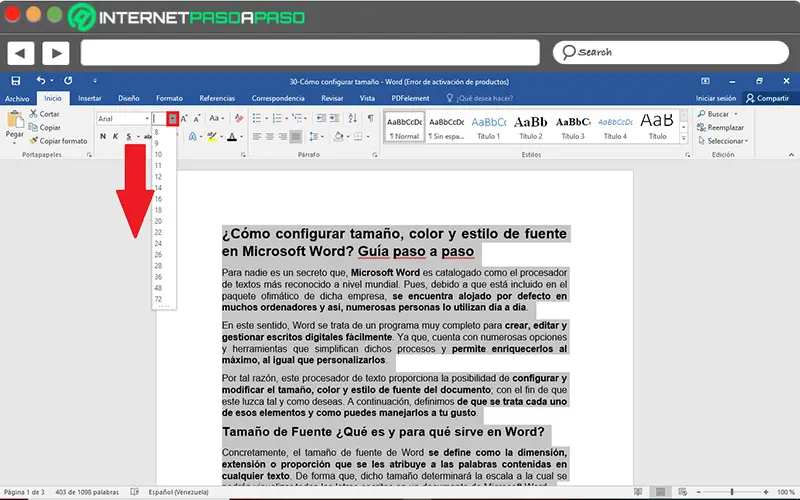
Task: Click the Save icon in the title bar
Action: [x=15, y=80]
